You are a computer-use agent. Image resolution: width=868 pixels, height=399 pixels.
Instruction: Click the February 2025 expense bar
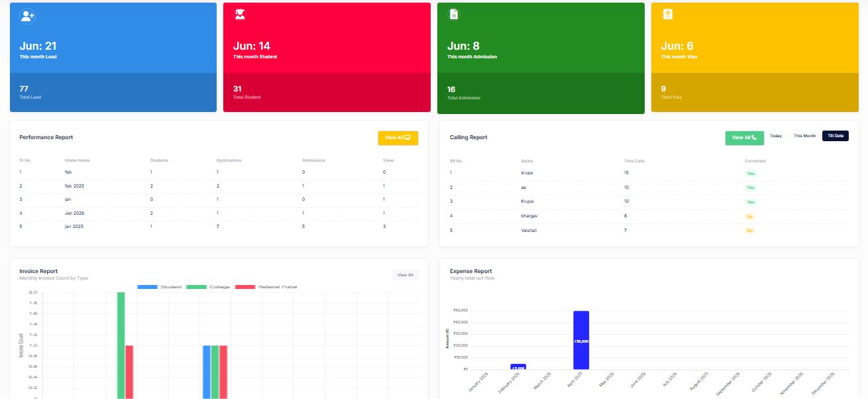tap(518, 367)
